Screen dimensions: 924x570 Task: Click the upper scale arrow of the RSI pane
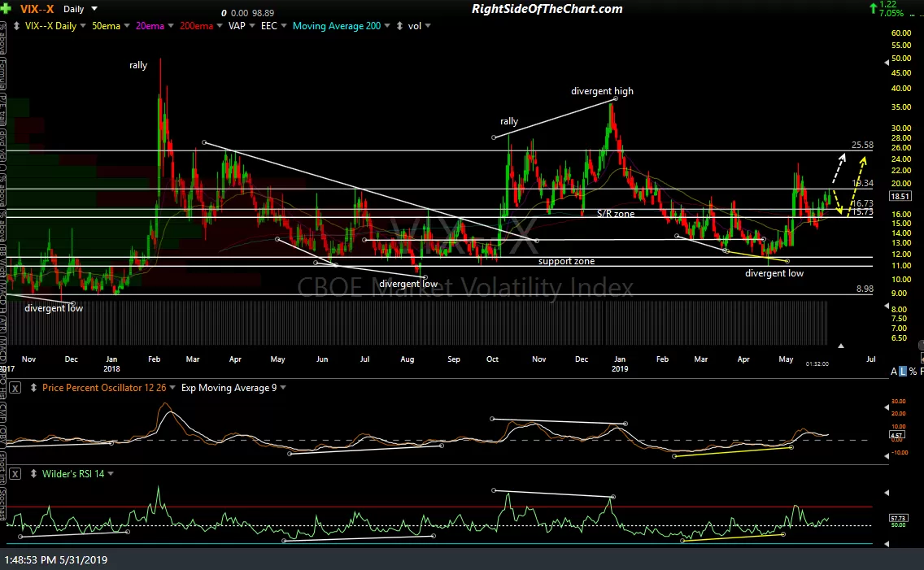[887, 493]
